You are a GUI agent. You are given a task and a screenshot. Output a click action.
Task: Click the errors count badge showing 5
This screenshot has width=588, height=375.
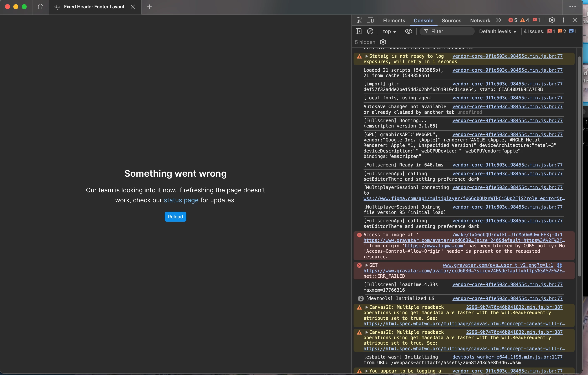(513, 20)
